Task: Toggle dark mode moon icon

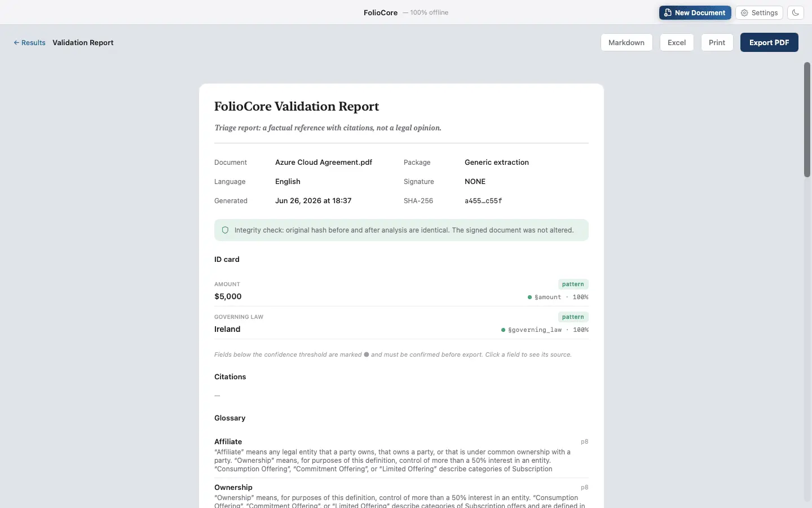Action: 796,12
